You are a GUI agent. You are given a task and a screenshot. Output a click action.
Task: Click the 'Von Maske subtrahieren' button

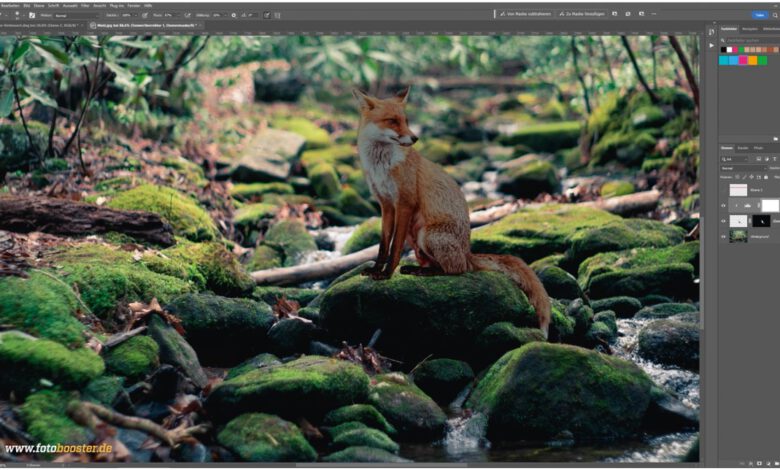524,15
